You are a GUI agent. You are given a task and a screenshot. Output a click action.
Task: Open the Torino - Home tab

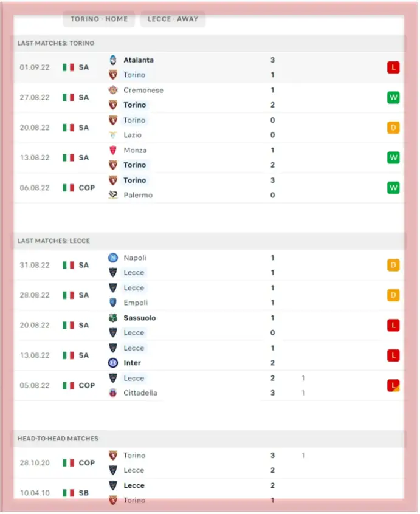tap(99, 19)
